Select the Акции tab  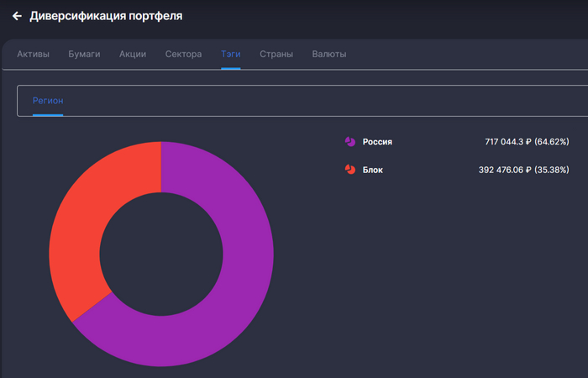point(133,55)
